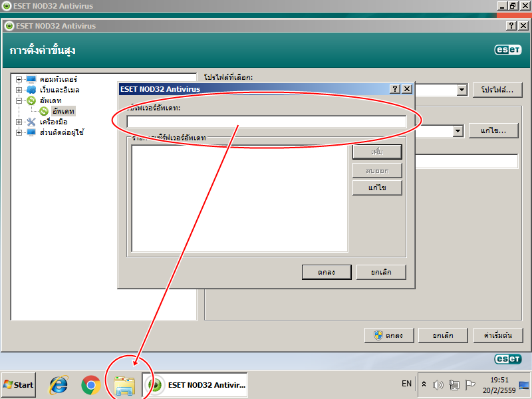Select คอมพิวเตอร์ in the settings tree
This screenshot has width=532, height=399.
(59, 79)
